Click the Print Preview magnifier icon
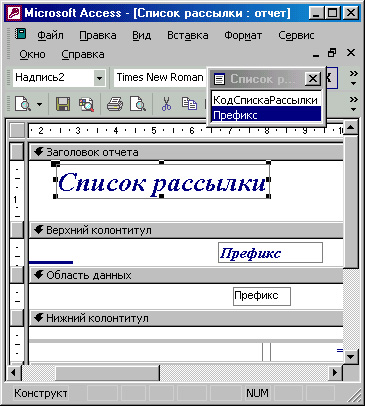Screen dimensions: 365x406 pos(138,104)
